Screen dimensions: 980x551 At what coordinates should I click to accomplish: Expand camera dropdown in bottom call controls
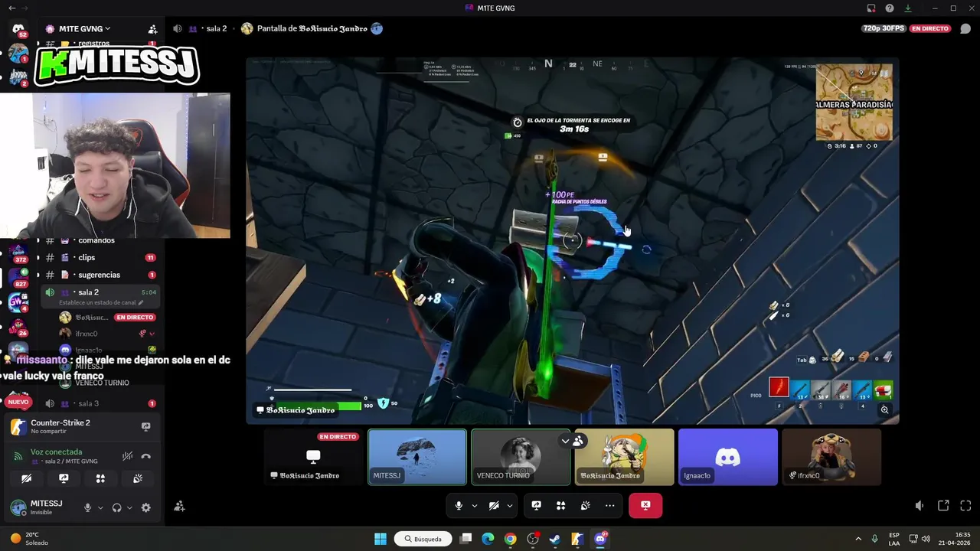point(510,506)
